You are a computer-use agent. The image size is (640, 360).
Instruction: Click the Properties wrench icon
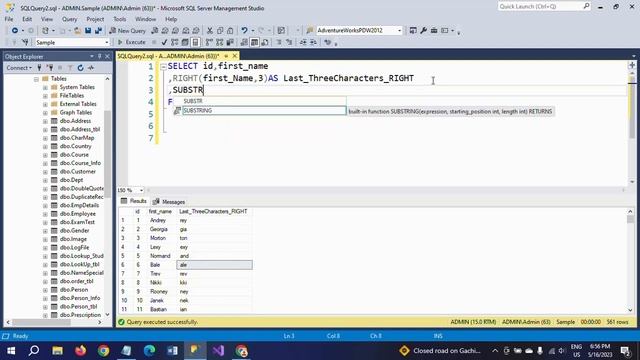(x=423, y=31)
